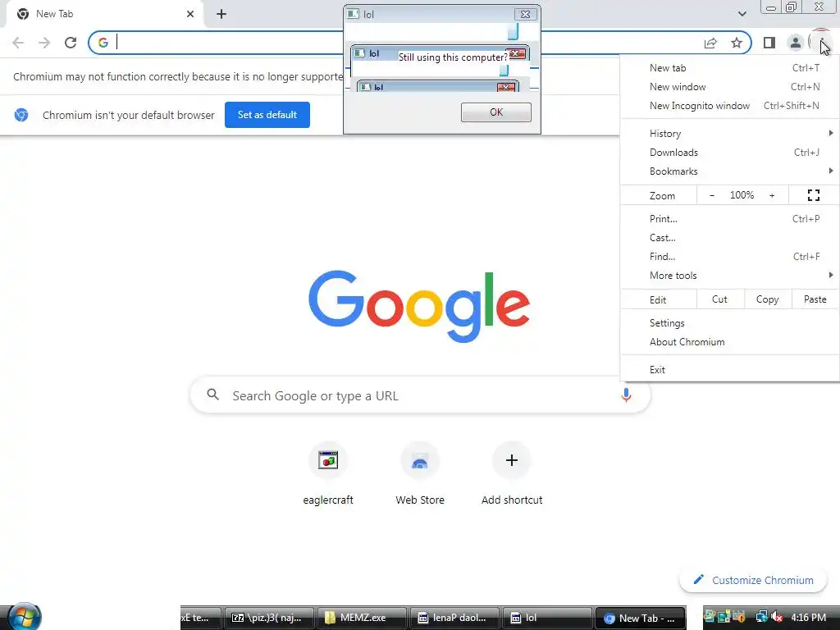Image resolution: width=840 pixels, height=630 pixels.
Task: Choose Cast... from the menu
Action: [729, 237]
